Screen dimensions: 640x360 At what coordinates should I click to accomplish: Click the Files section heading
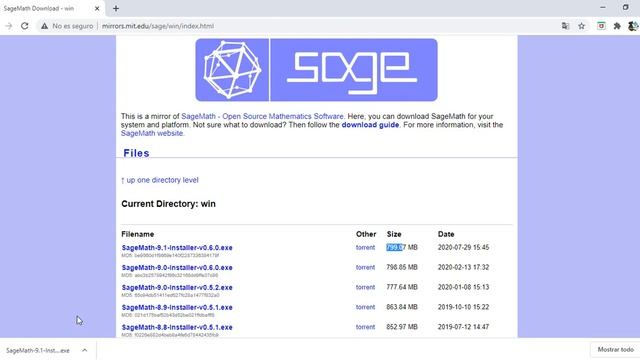pyautogui.click(x=136, y=153)
